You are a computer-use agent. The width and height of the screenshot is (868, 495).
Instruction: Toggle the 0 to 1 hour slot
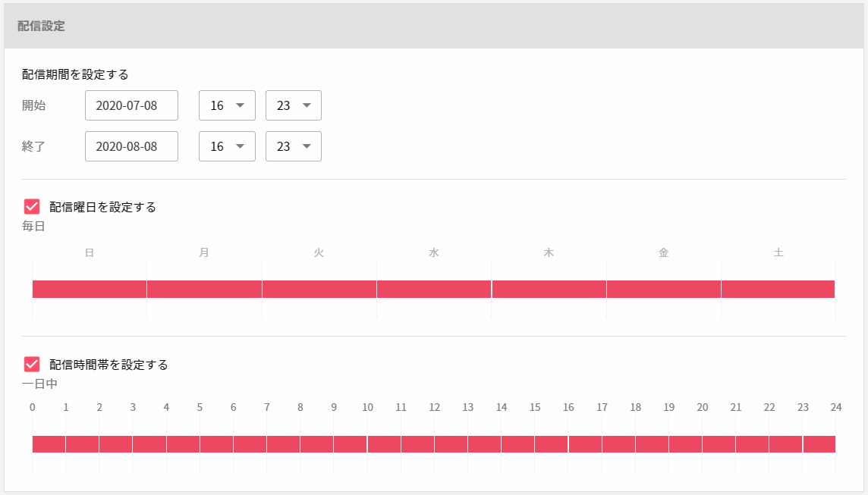pyautogui.click(x=49, y=444)
